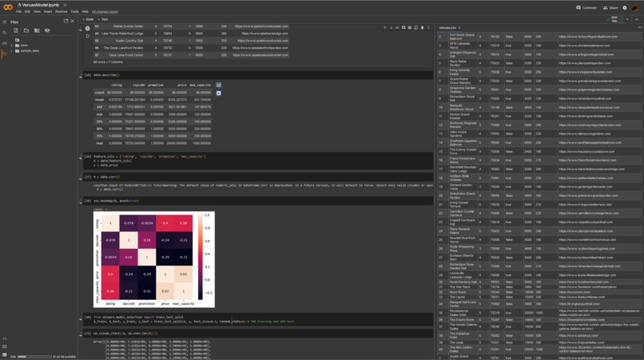This screenshot has width=644, height=360.
Task: Click the clear output icon below run button
Action: coord(87,36)
